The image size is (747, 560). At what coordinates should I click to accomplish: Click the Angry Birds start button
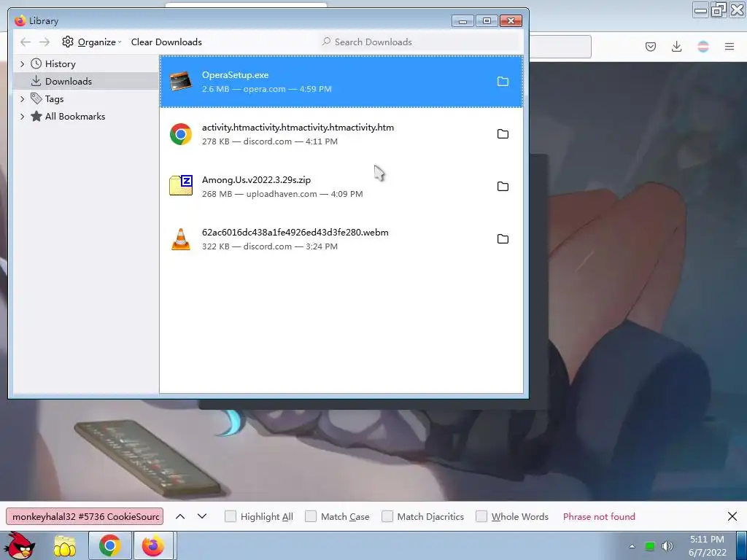pos(19,545)
